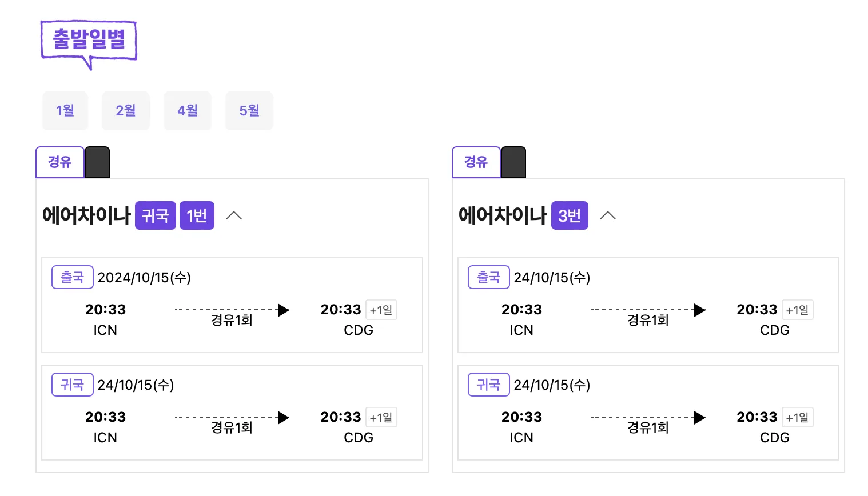
Task: Open the 경유 tab on right card
Action: 476,162
